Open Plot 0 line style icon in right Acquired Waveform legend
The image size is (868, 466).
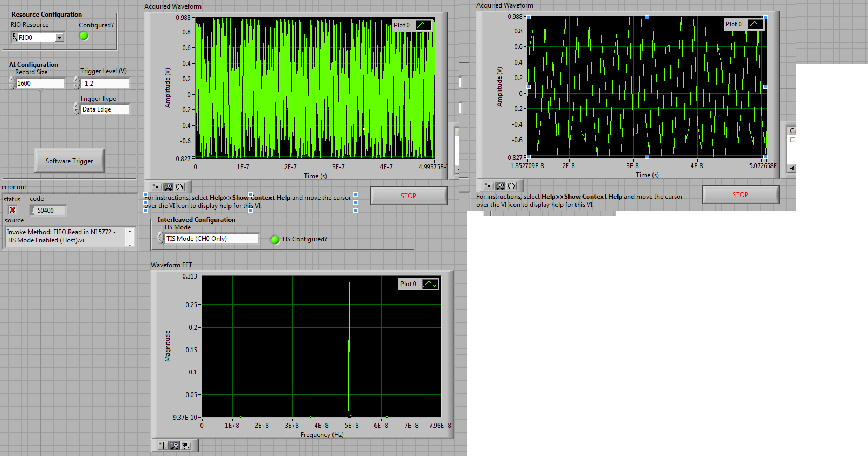point(755,24)
